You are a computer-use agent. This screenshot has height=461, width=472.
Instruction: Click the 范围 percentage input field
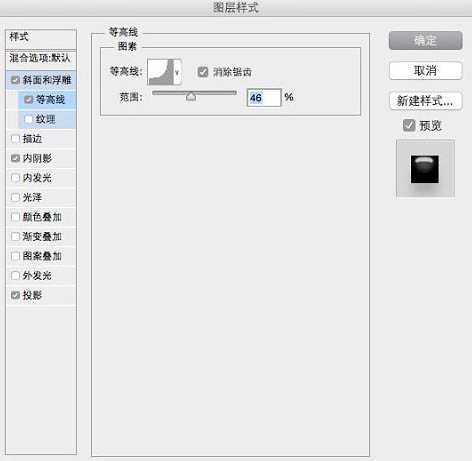[264, 98]
